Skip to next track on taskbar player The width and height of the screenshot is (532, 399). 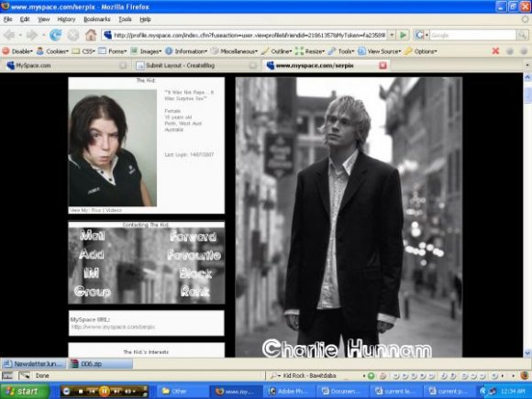tap(116, 391)
